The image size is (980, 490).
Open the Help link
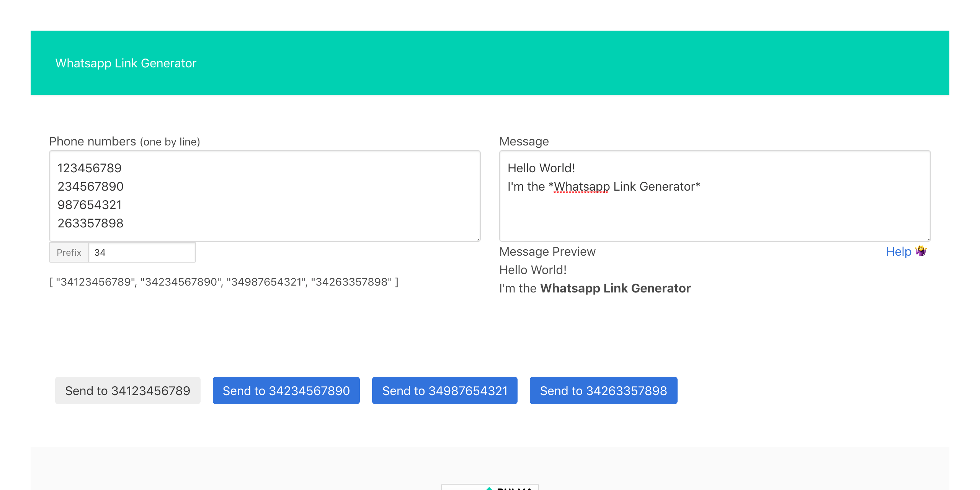tap(898, 252)
